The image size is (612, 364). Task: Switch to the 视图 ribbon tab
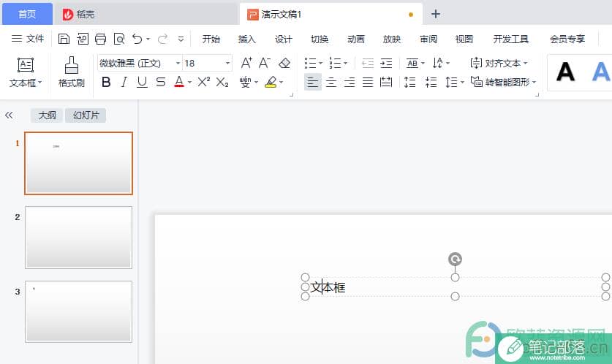(x=464, y=39)
